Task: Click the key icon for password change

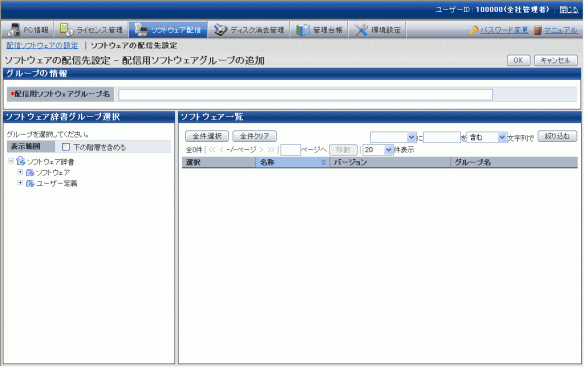Action: [474, 30]
